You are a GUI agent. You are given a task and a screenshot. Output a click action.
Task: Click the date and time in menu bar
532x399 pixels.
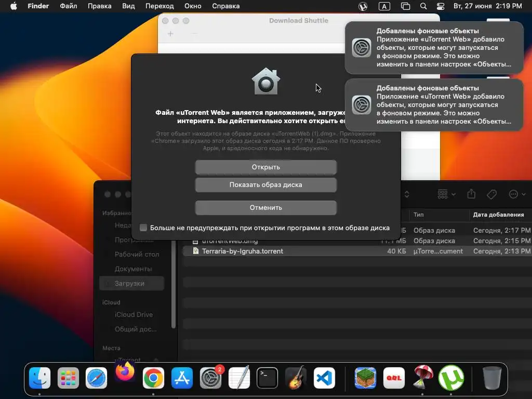(487, 6)
